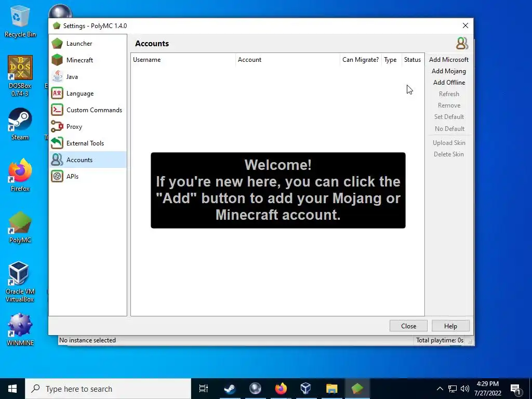
Task: Click Add Offline account button
Action: click(x=448, y=83)
